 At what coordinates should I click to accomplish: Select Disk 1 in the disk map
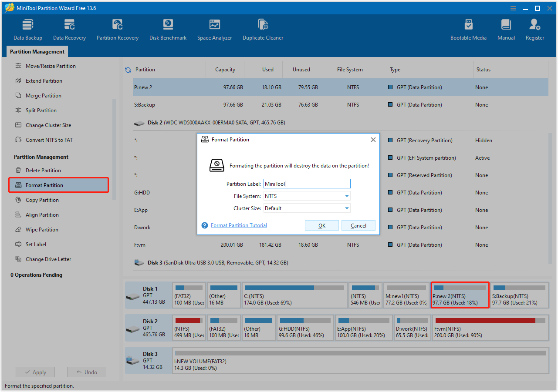pos(148,295)
